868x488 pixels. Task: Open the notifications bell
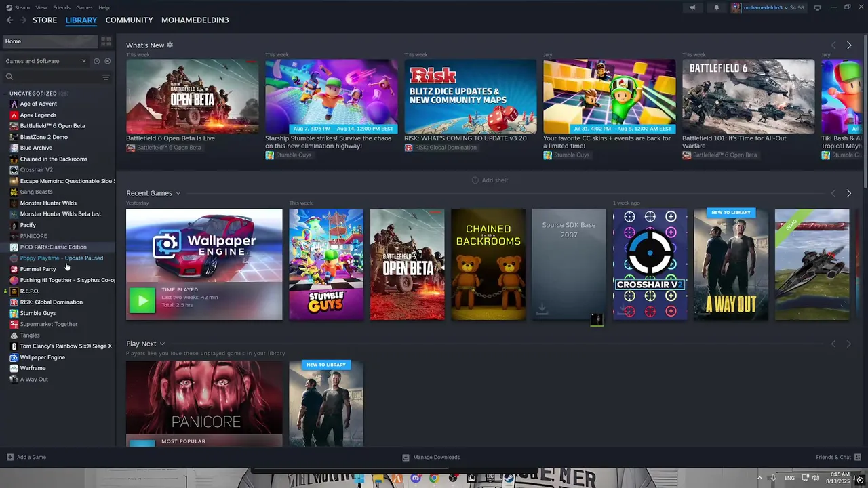pos(717,7)
